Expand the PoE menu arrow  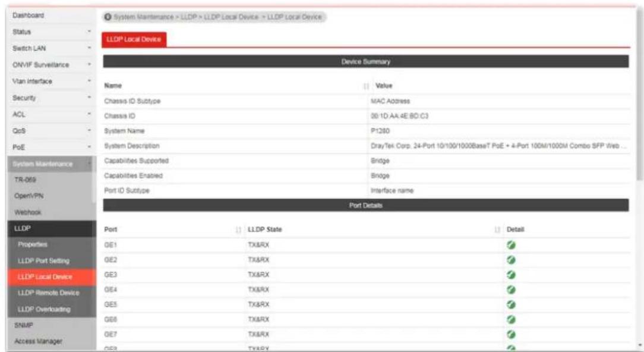[89, 147]
